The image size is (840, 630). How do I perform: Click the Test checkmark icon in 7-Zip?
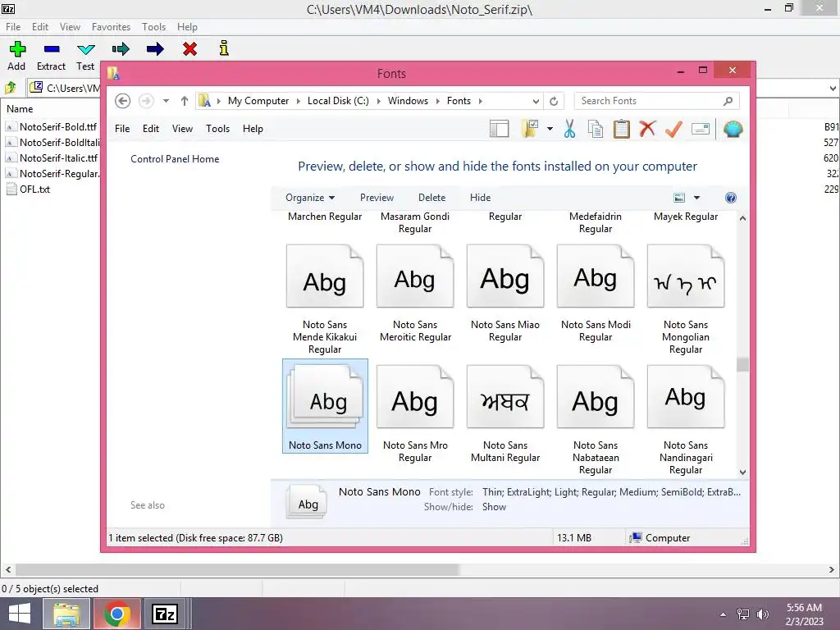[x=85, y=50]
